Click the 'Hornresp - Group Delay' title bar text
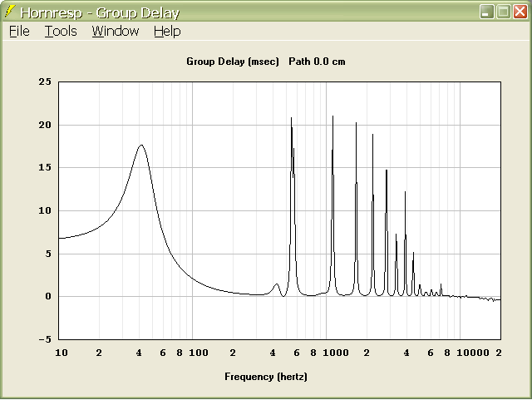The height and width of the screenshot is (400, 532). click(x=100, y=13)
